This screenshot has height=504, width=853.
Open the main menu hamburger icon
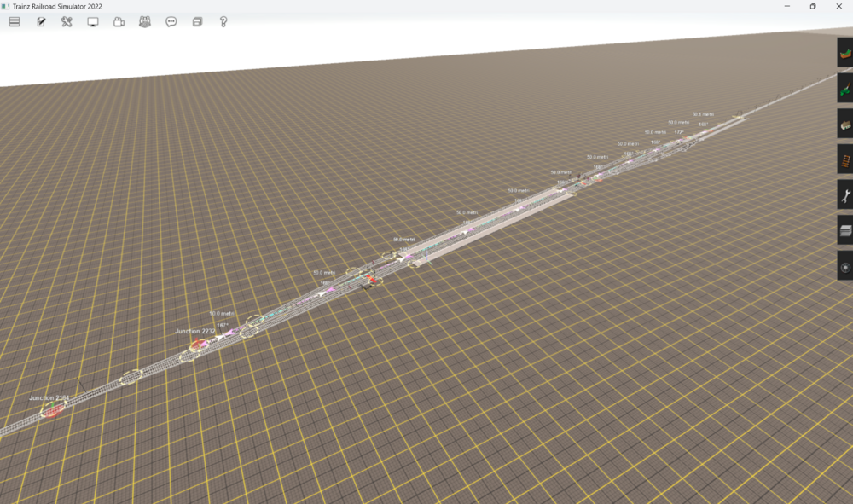pos(15,22)
